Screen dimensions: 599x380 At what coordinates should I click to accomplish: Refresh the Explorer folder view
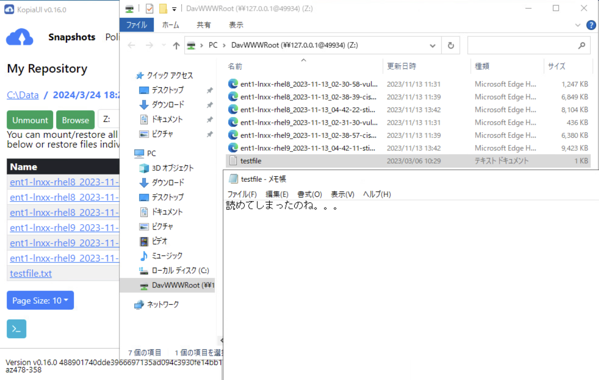pyautogui.click(x=451, y=45)
